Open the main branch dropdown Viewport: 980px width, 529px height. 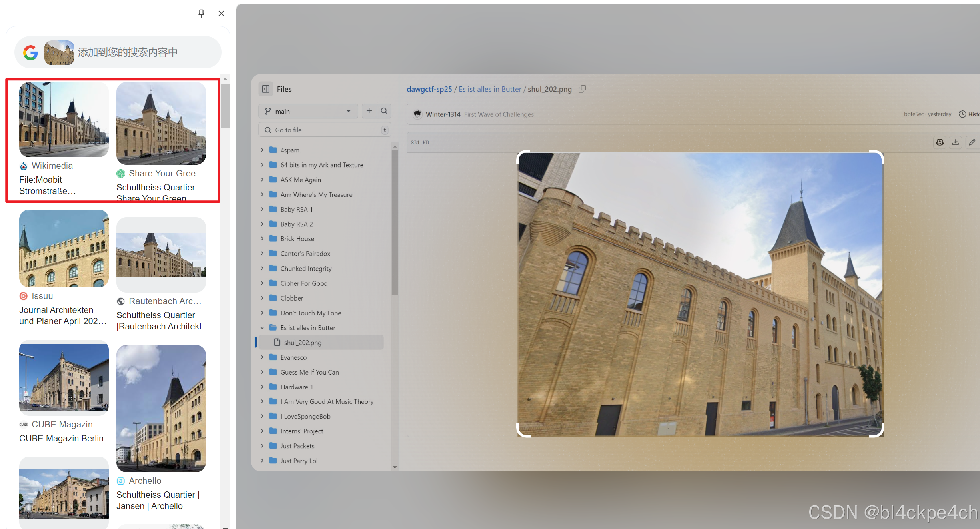pyautogui.click(x=308, y=111)
